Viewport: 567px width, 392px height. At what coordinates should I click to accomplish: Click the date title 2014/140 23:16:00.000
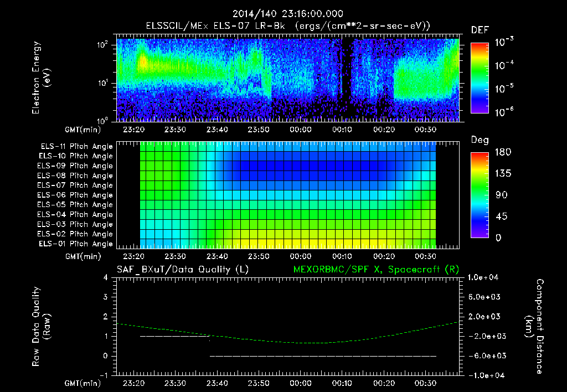tap(288, 14)
